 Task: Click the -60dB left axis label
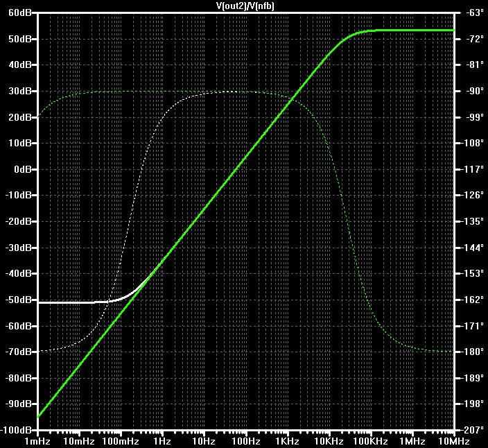pos(18,326)
